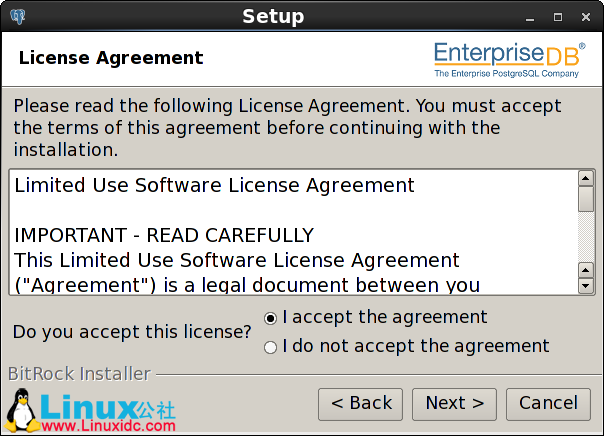Minimize the Setup window
Image resolution: width=604 pixels, height=436 pixels.
530,17
